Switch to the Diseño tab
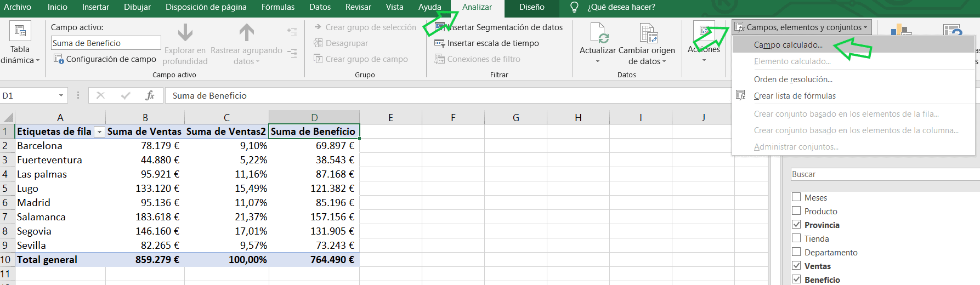The height and width of the screenshot is (285, 980). [532, 7]
